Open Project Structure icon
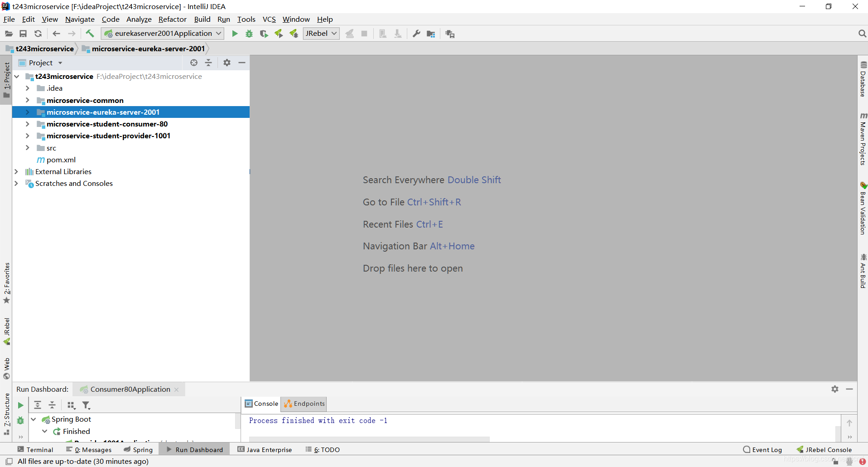The image size is (868, 467). [x=431, y=34]
